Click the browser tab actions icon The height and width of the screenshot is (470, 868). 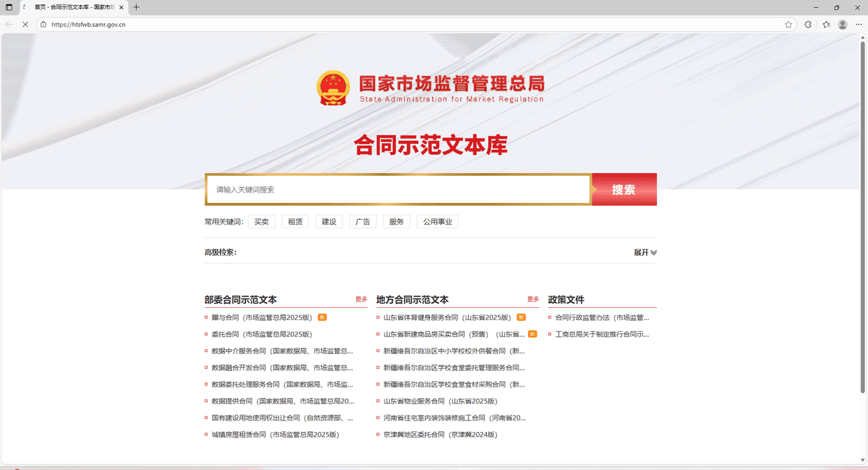(x=9, y=7)
